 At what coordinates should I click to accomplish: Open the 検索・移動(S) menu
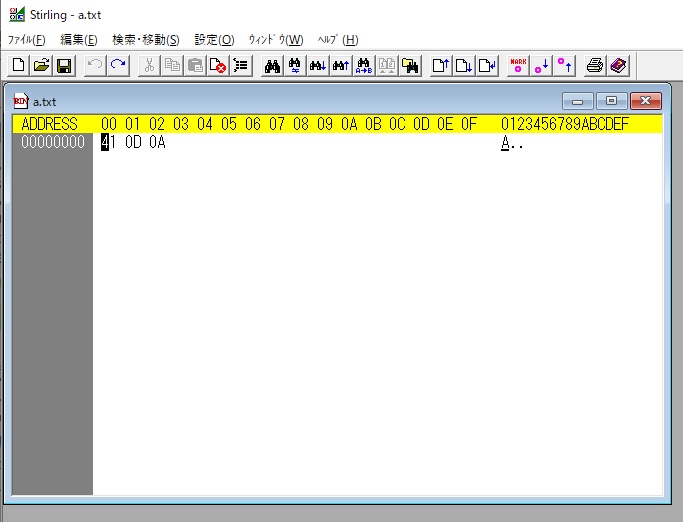tap(146, 40)
